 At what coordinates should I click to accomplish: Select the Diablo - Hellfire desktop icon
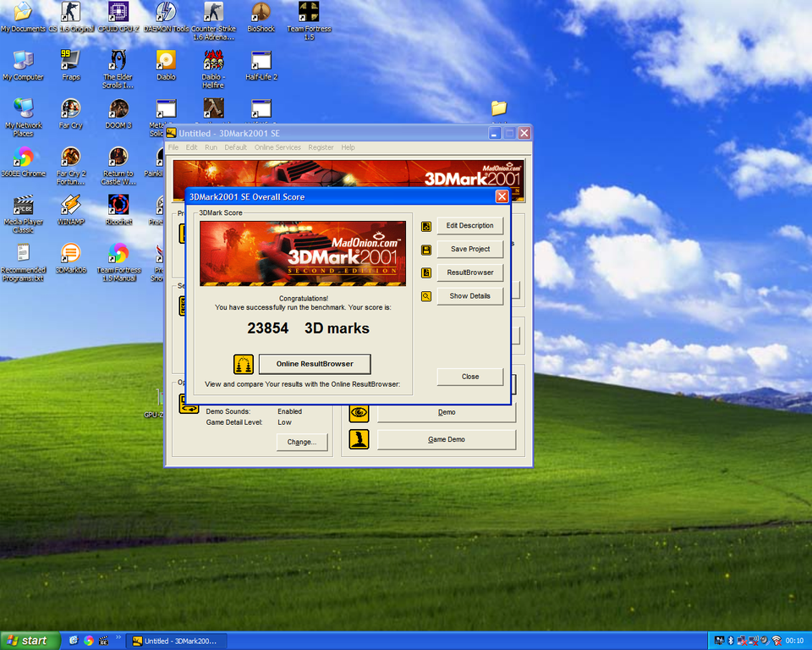[x=213, y=69]
